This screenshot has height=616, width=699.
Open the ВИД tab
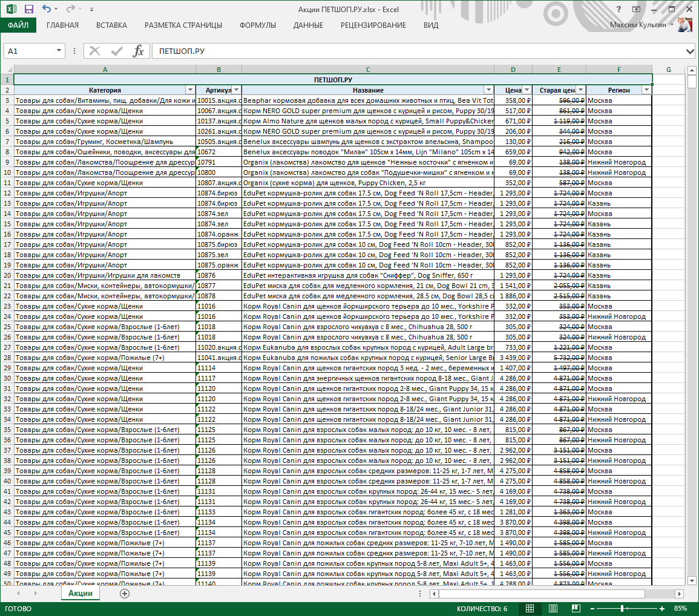point(431,25)
